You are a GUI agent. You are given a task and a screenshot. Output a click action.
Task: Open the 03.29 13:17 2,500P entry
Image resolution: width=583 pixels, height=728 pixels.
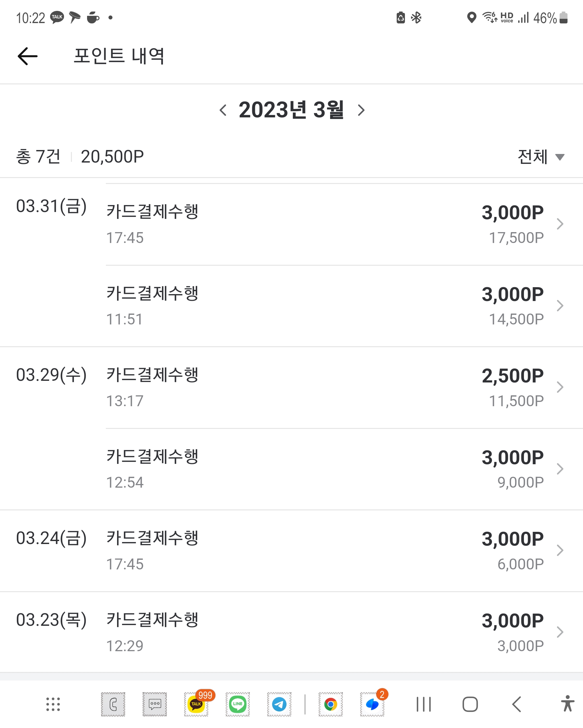(344, 388)
